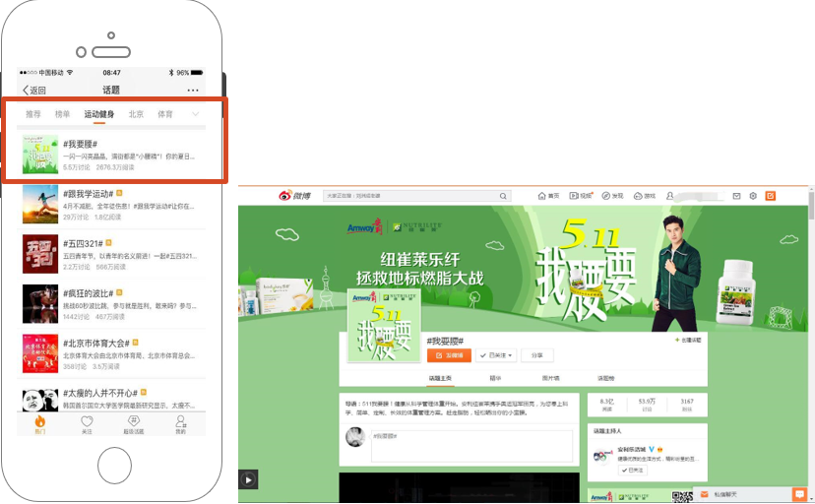Tap the yellow badge beside #北京市体育大会#
The height and width of the screenshot is (504, 815).
tap(135, 343)
